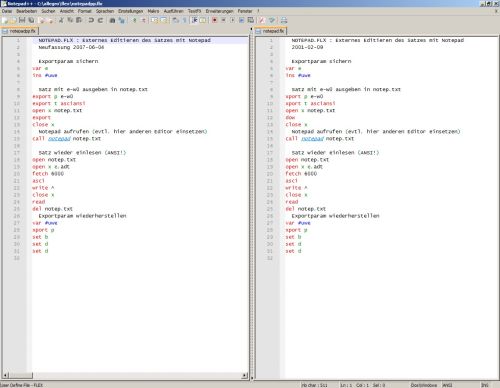Click the Cut scissors icon
Screen dimensions: 500x388
tap(61, 20)
